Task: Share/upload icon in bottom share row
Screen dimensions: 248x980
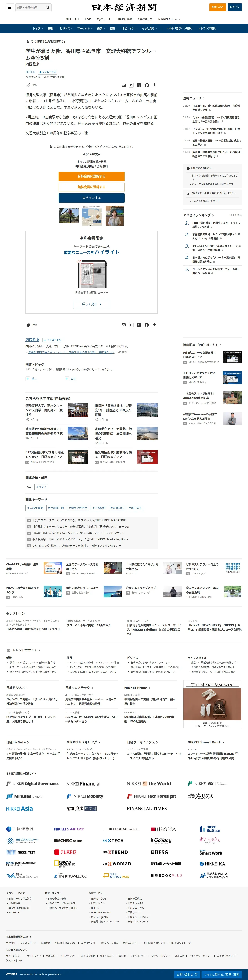Action: tap(154, 325)
